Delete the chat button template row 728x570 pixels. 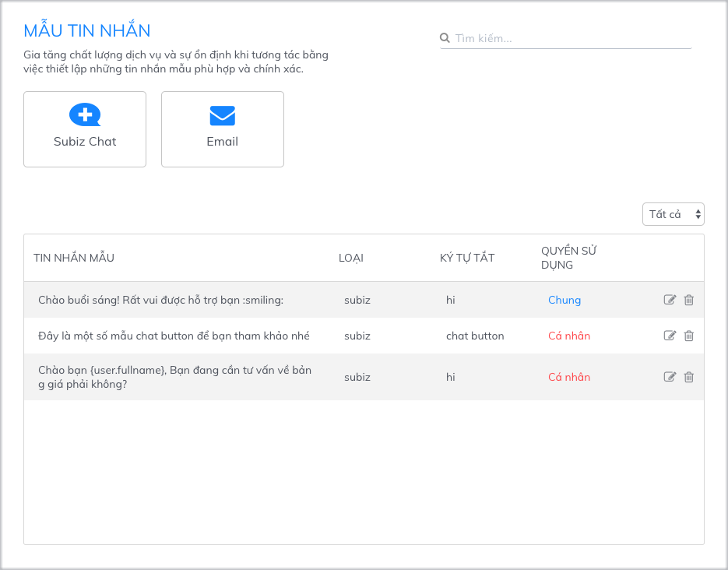[688, 336]
